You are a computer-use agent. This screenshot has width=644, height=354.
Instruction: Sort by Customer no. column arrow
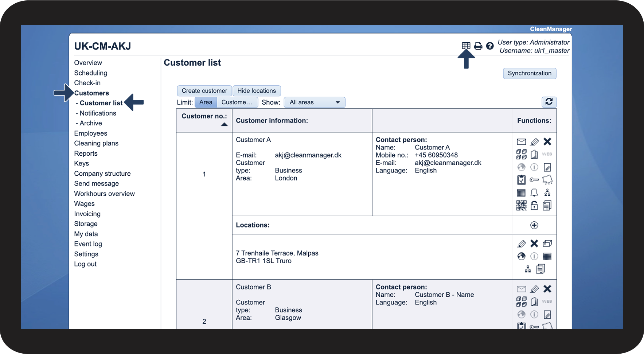point(224,125)
